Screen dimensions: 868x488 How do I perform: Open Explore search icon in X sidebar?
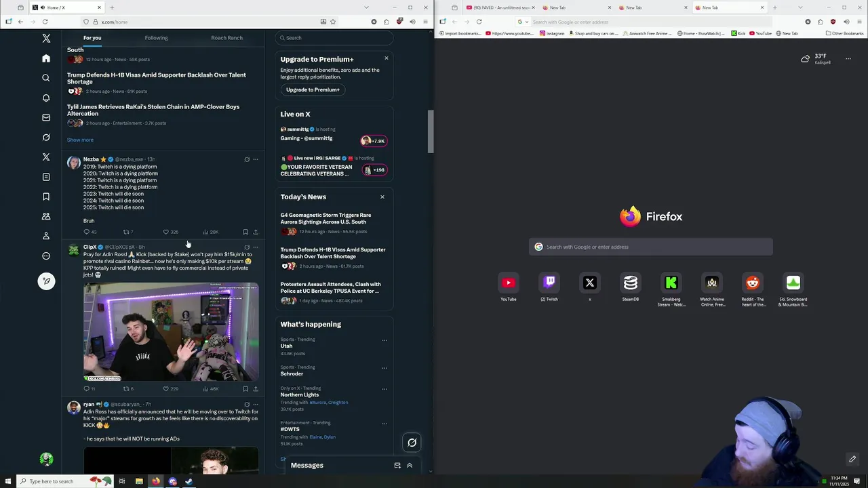point(46,78)
